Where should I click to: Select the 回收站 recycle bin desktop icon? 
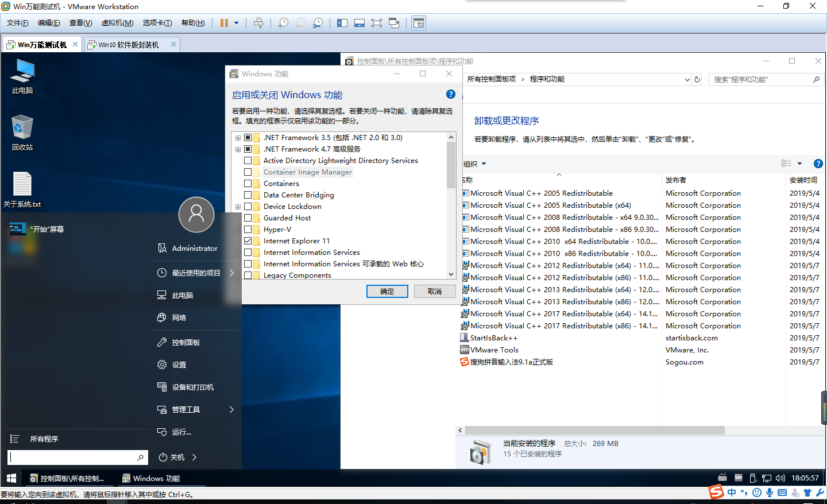click(x=22, y=132)
